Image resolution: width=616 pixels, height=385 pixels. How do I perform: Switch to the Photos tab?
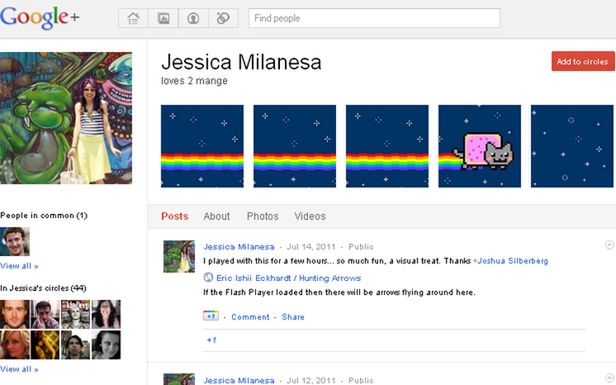tap(262, 216)
